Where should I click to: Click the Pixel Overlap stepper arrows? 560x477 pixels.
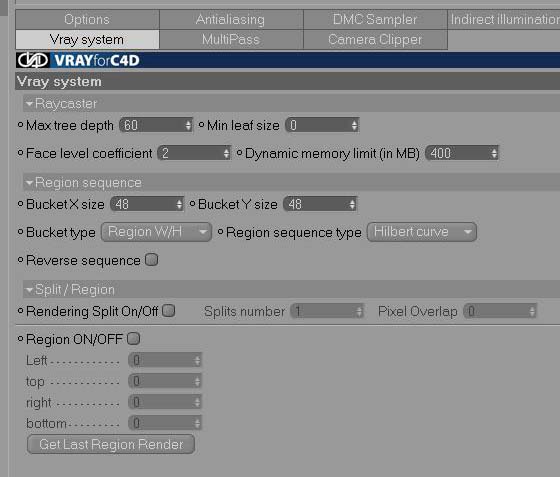(x=532, y=311)
